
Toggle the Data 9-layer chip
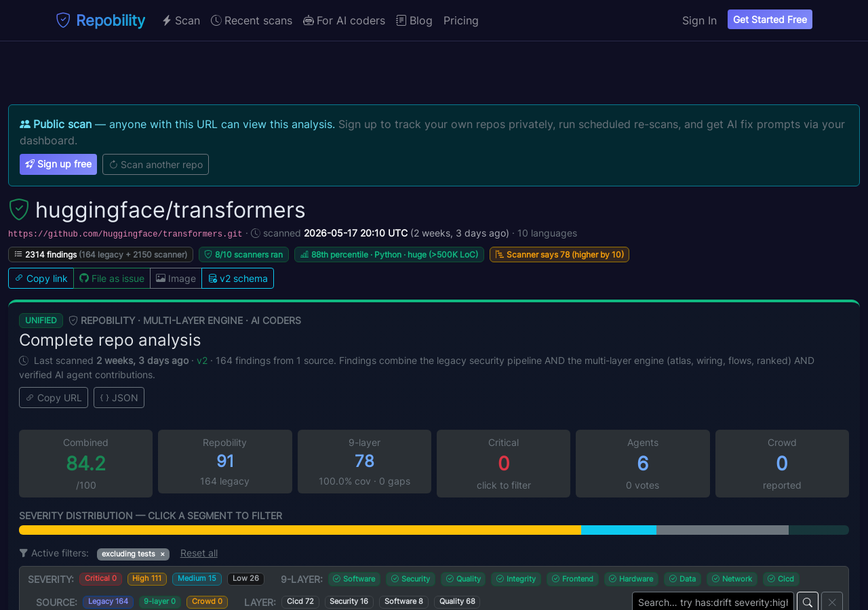682,579
